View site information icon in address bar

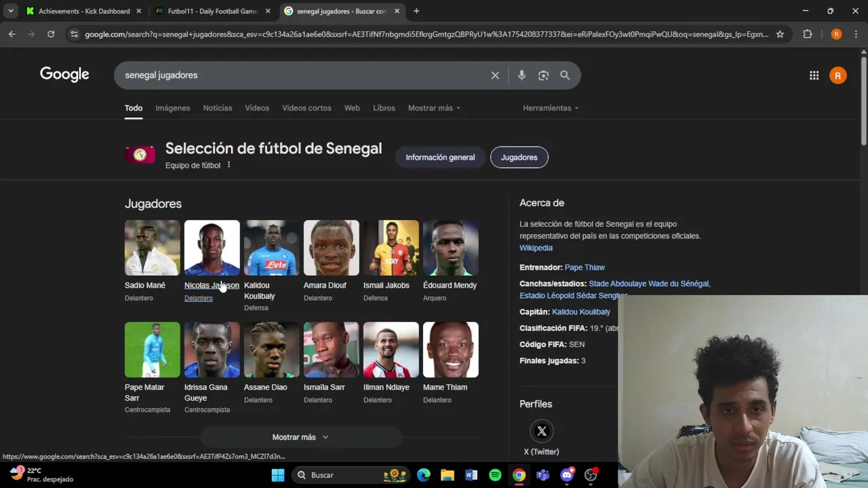[x=74, y=34]
